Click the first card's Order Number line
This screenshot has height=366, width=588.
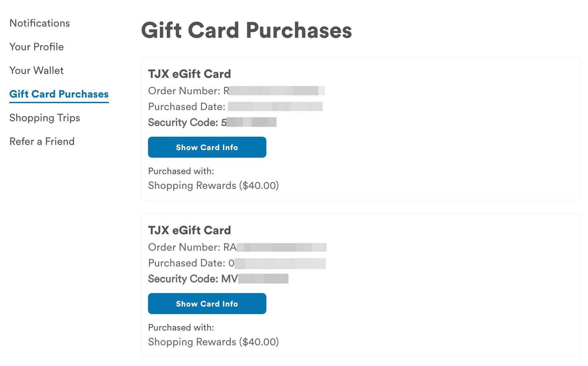(236, 91)
